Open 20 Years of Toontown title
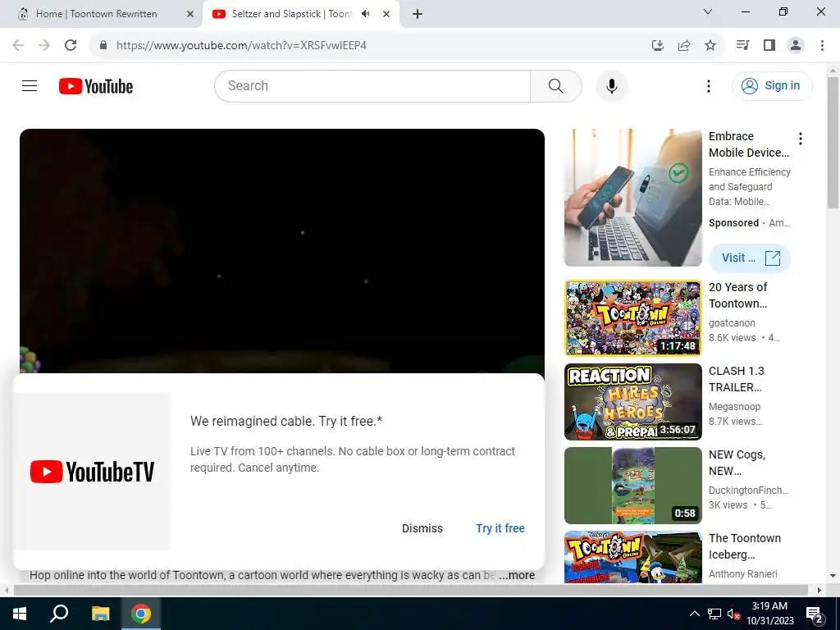Screen dimensions: 840x630 click(737, 295)
